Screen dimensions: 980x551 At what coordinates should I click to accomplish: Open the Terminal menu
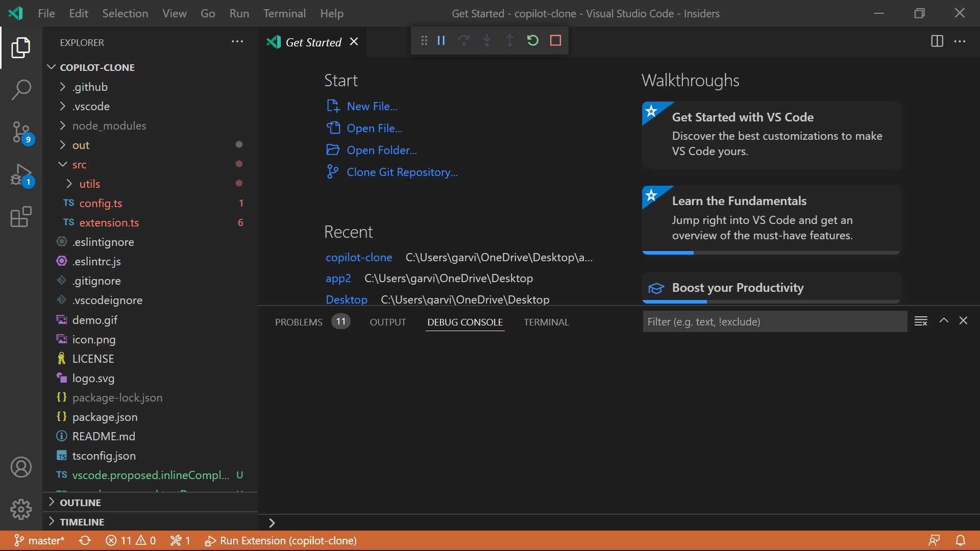[x=284, y=13]
